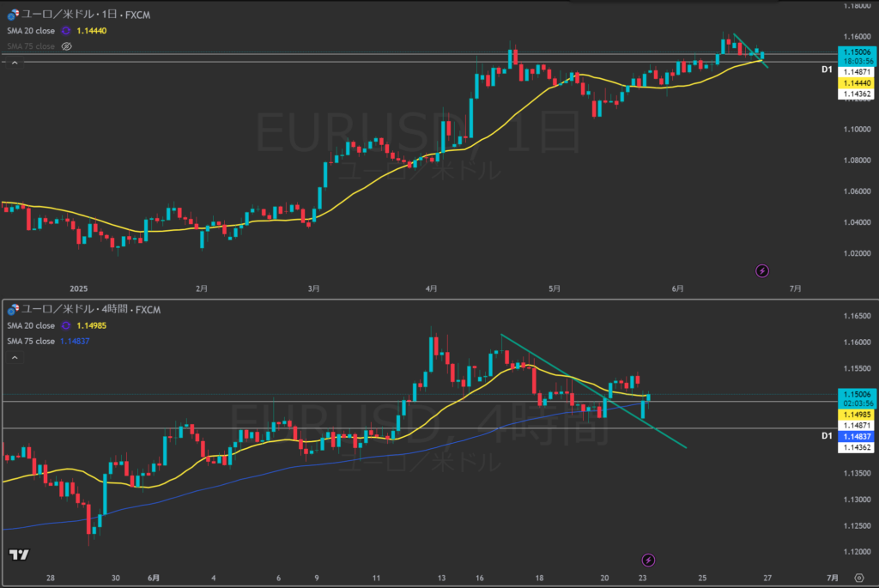Click the yellow 1.14985 price scale label
Image resolution: width=879 pixels, height=588 pixels.
point(857,415)
